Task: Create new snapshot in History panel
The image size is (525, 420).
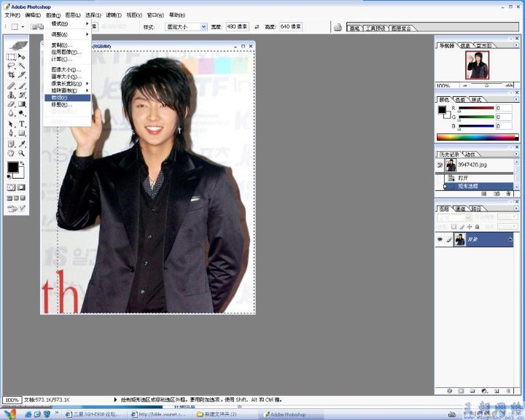Action: coord(497,194)
